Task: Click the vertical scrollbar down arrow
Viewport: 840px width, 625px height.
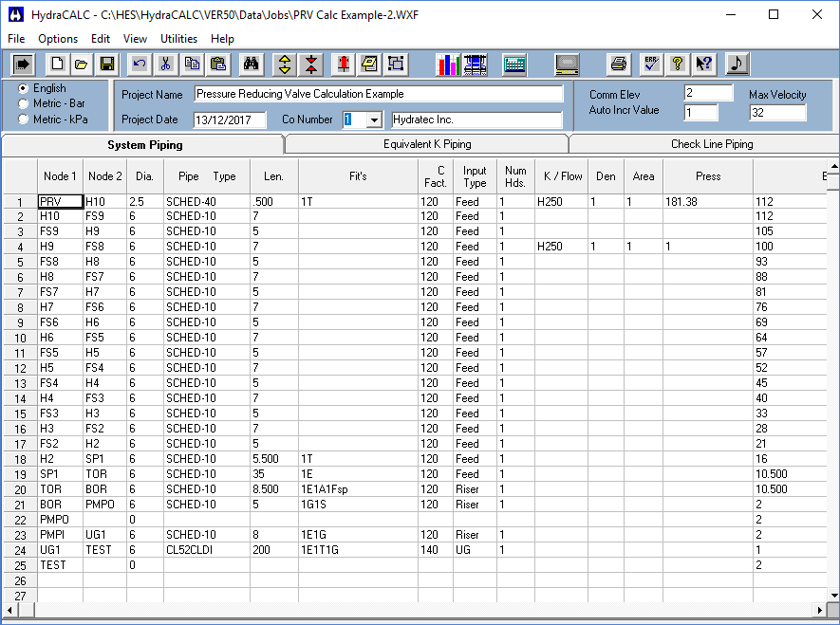Action: coord(833,595)
